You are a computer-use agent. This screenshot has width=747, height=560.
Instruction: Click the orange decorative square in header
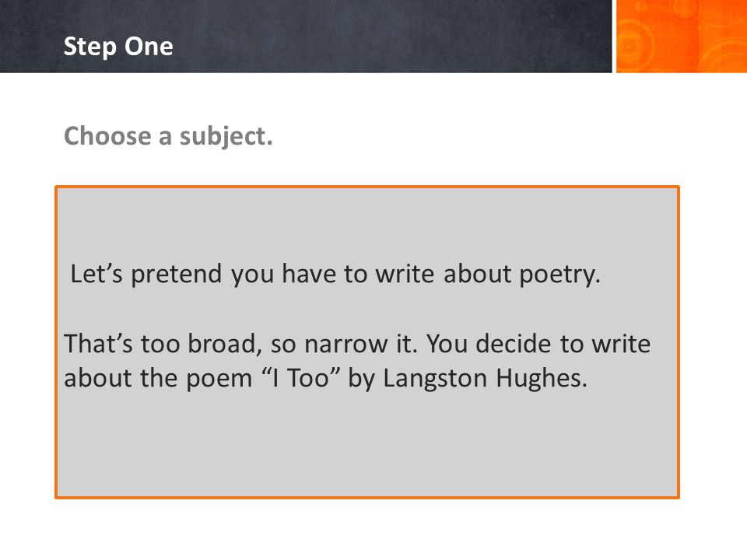(x=682, y=37)
